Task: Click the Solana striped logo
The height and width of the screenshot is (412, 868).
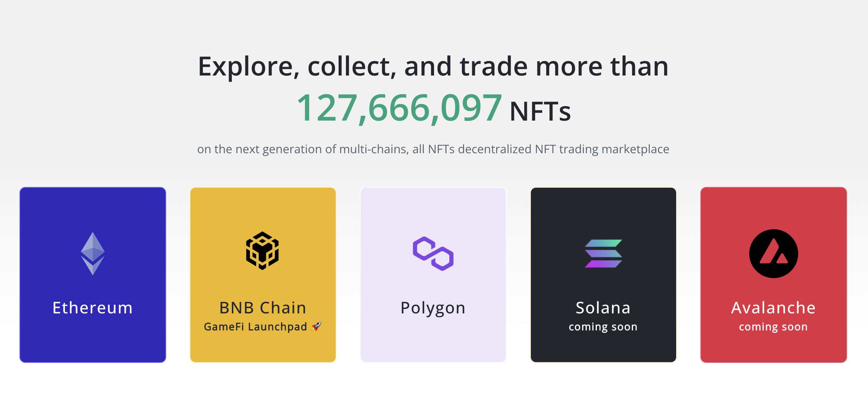Action: click(x=603, y=253)
